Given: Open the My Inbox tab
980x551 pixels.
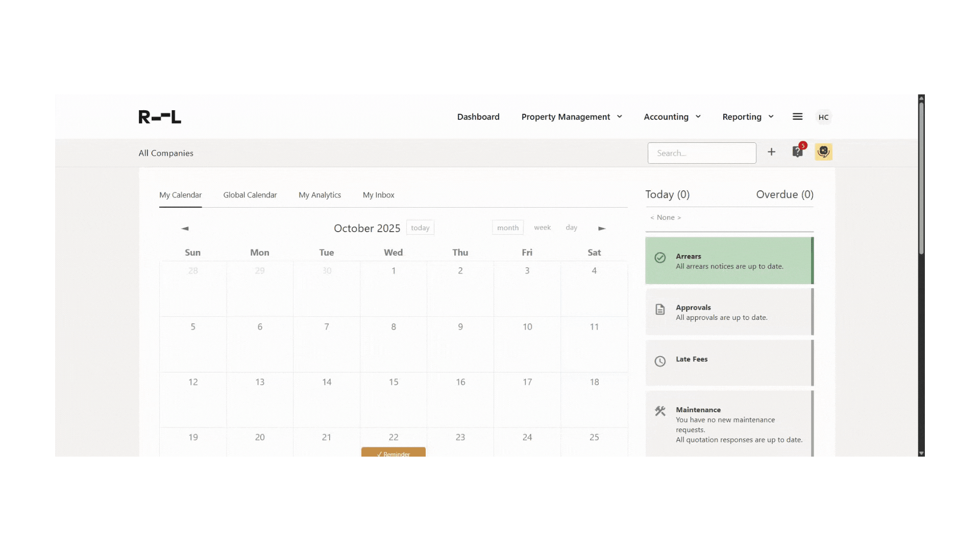Looking at the screenshot, I should click(378, 195).
